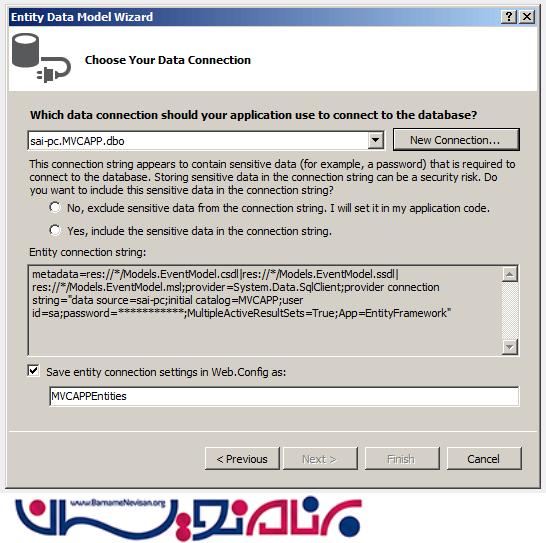The image size is (546, 543).
Task: Click the BarnameNevisan logo at bottom
Action: [x=188, y=518]
